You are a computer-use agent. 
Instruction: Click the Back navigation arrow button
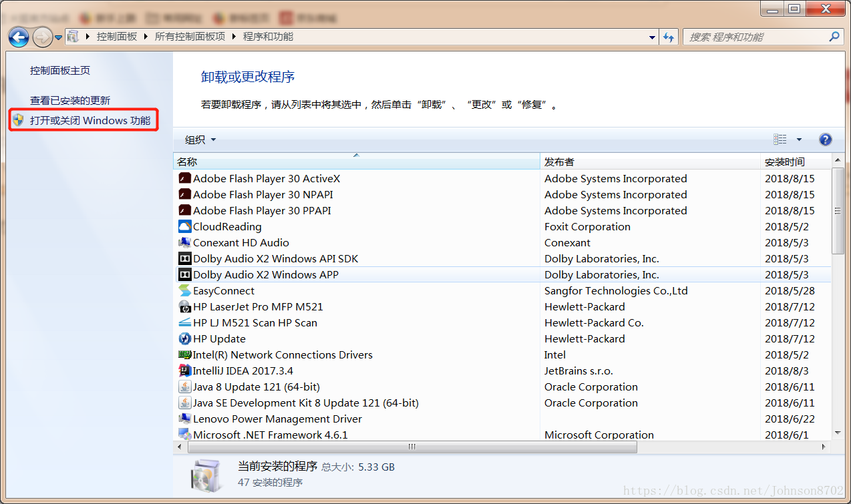click(x=19, y=37)
